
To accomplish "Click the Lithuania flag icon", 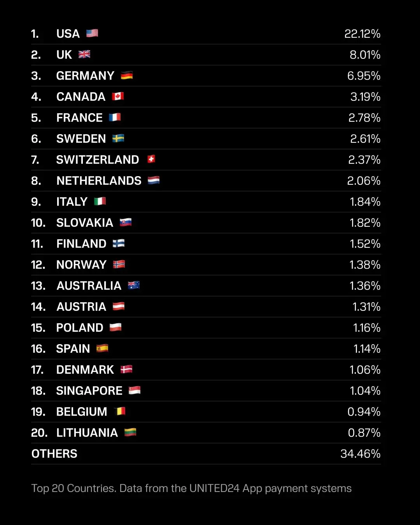I will click(x=130, y=432).
